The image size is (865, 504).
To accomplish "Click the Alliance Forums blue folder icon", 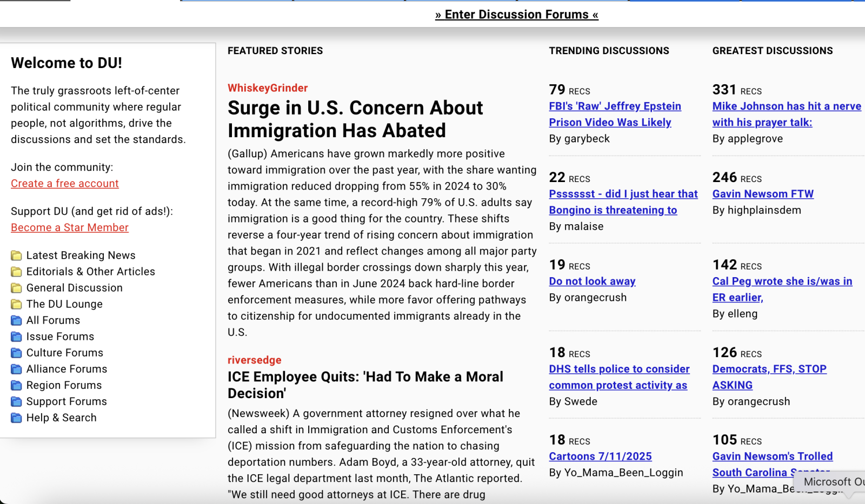I will [x=17, y=369].
